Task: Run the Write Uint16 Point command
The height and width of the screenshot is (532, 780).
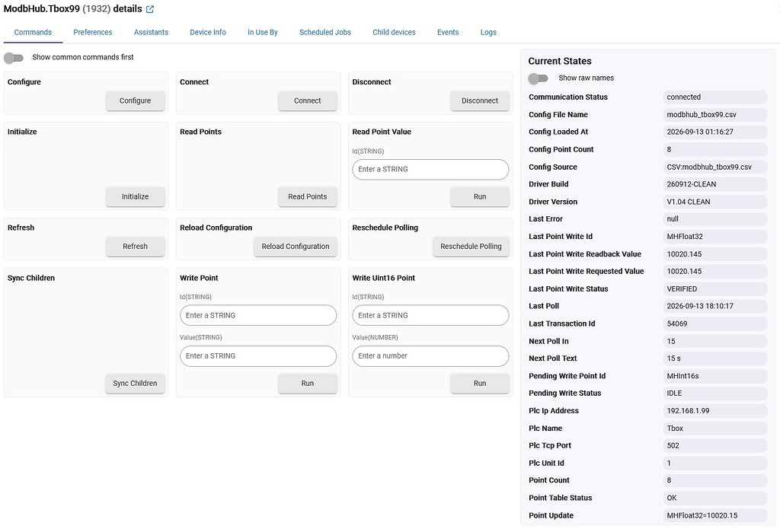Action: [480, 384]
